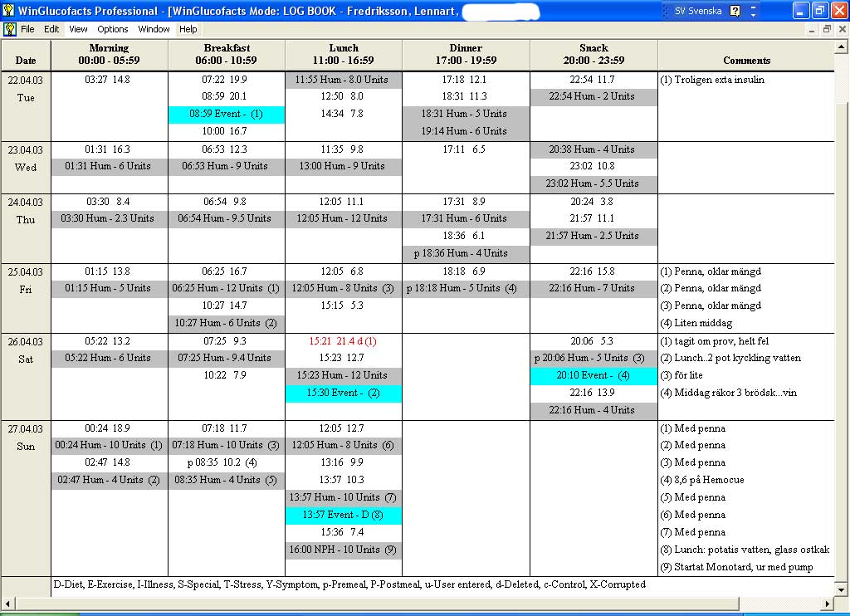Image resolution: width=850 pixels, height=616 pixels.
Task: Select the '13:57 Event - D (8)' entry
Action: click(343, 516)
